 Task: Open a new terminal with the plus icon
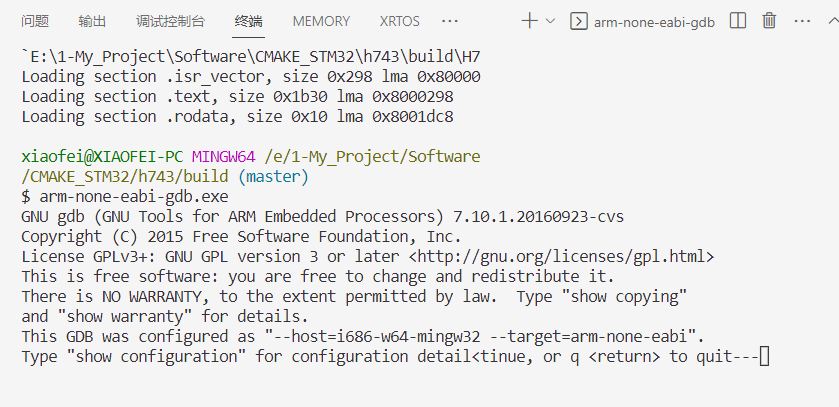(x=529, y=20)
